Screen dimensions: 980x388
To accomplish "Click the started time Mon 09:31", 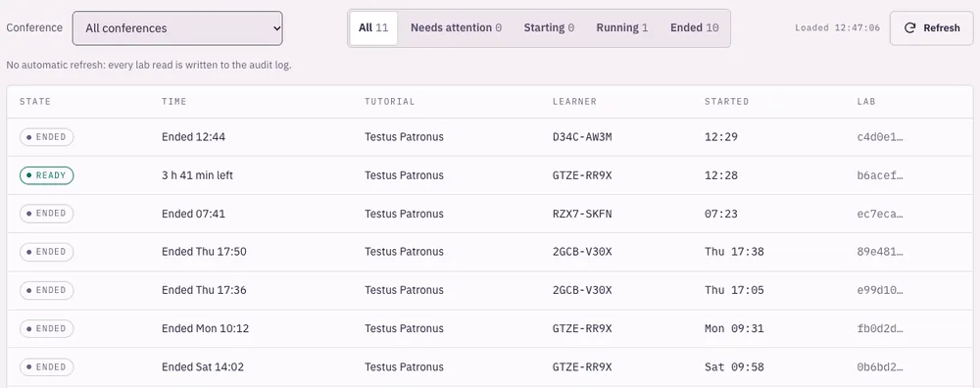I will (734, 328).
